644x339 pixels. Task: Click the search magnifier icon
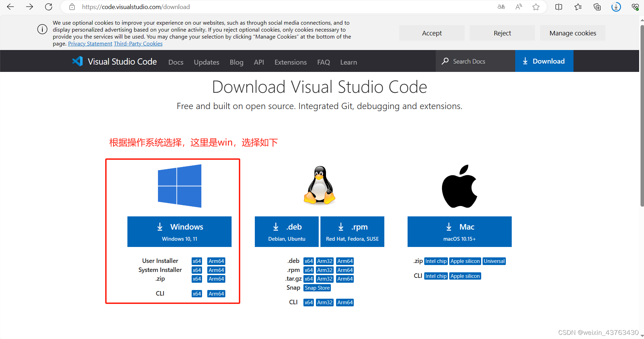point(445,61)
